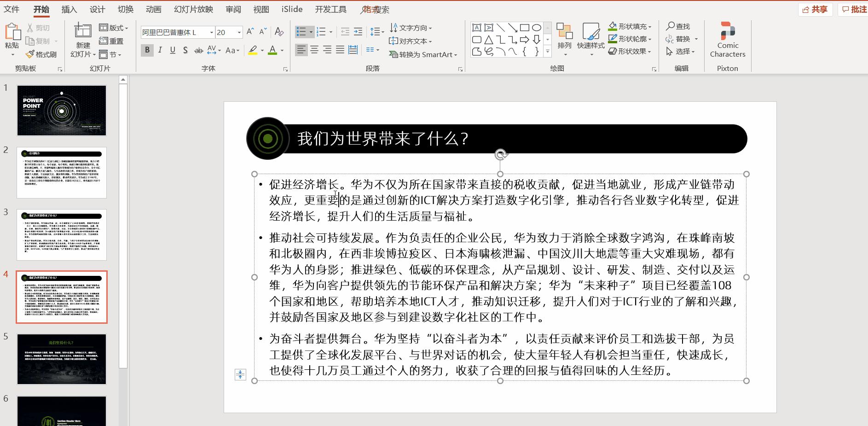Image resolution: width=868 pixels, height=426 pixels.
Task: Select the Format Painter (格式刷) tool
Action: coord(41,54)
